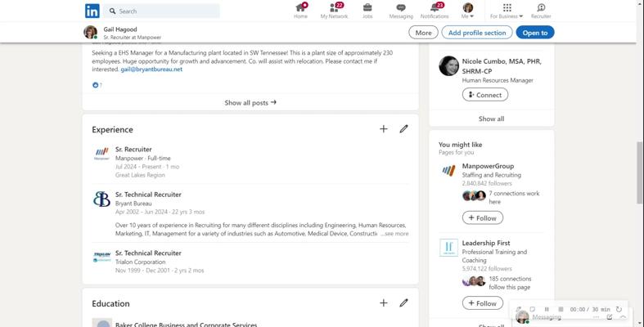Add a new Education entry with plus icon
The width and height of the screenshot is (644, 327).
(x=383, y=302)
